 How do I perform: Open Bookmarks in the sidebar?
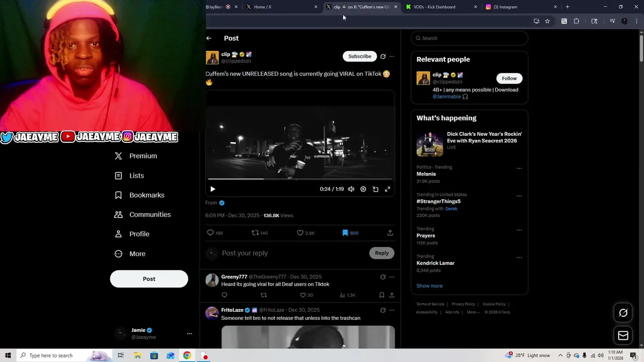pos(139,195)
